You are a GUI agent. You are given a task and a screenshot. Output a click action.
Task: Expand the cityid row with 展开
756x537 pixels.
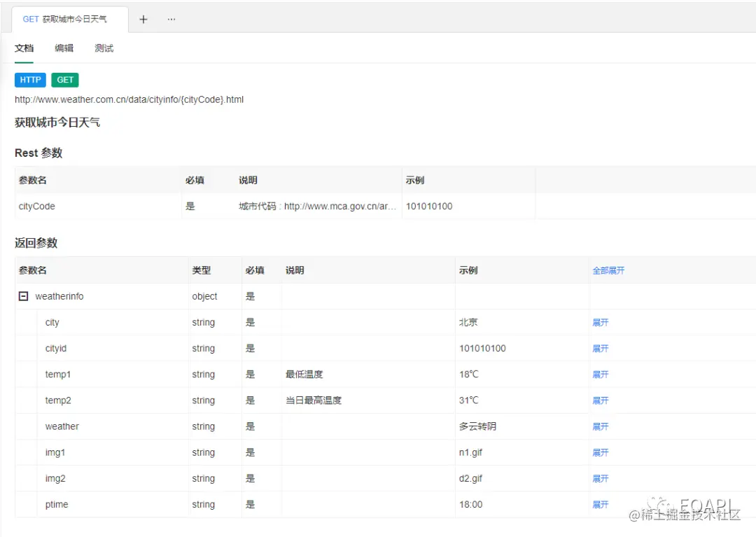click(601, 349)
